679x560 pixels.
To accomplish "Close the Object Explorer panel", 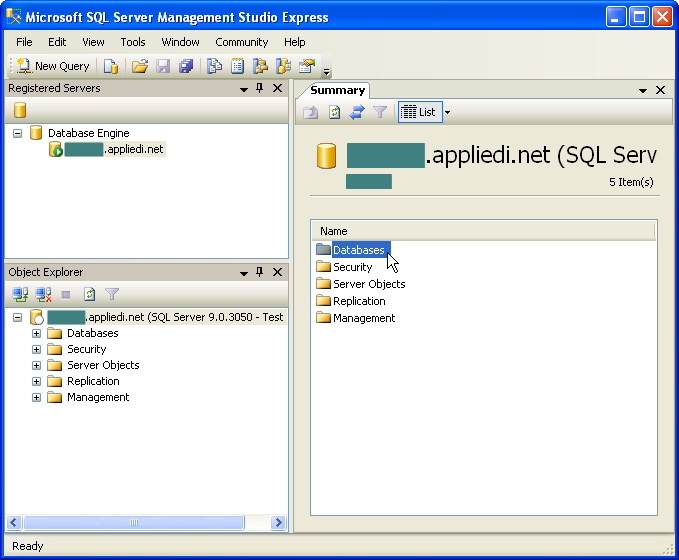I will pyautogui.click(x=278, y=272).
